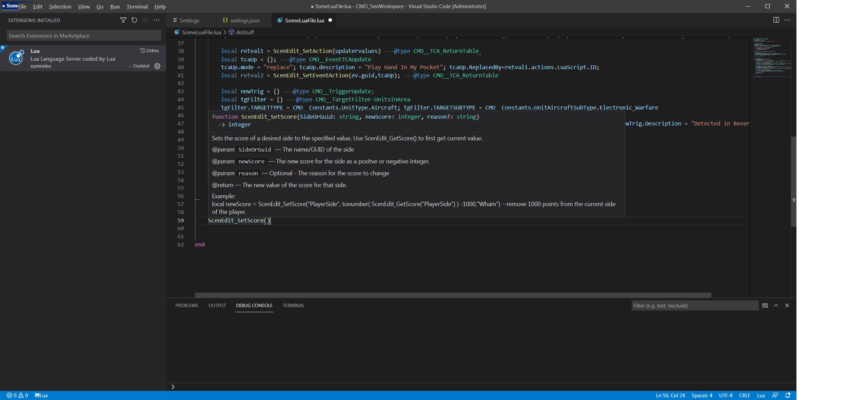The height and width of the screenshot is (400, 868).
Task: Click errors and warnings count indicator
Action: [17, 395]
